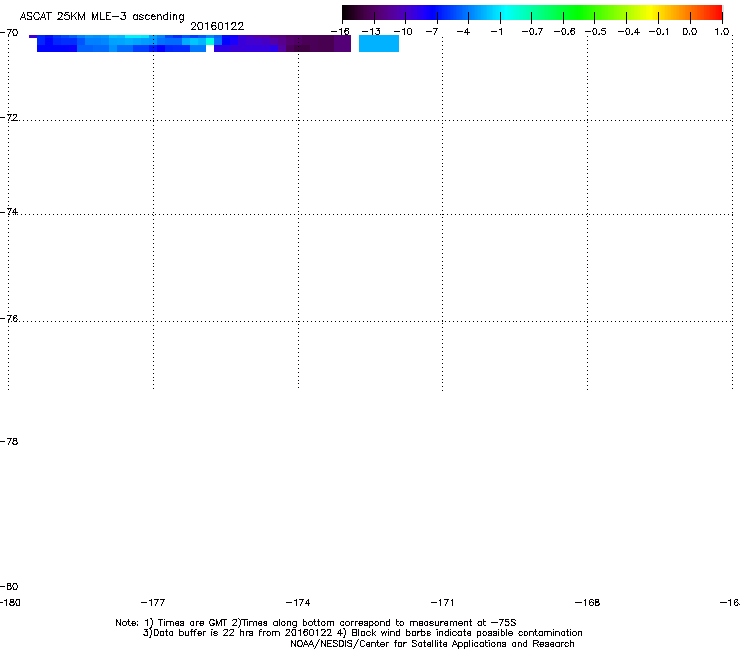Click the NOAA/NESDIS credit line
740x650 pixels.
pos(432,644)
